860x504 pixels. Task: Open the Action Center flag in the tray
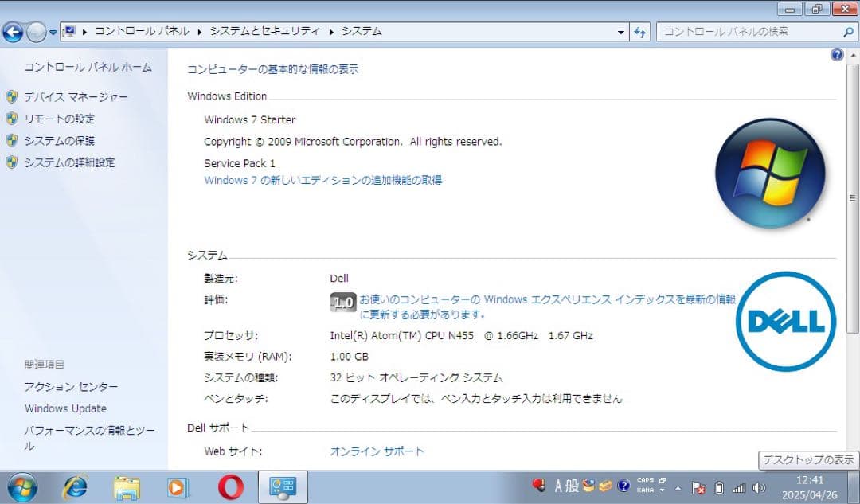(x=698, y=486)
